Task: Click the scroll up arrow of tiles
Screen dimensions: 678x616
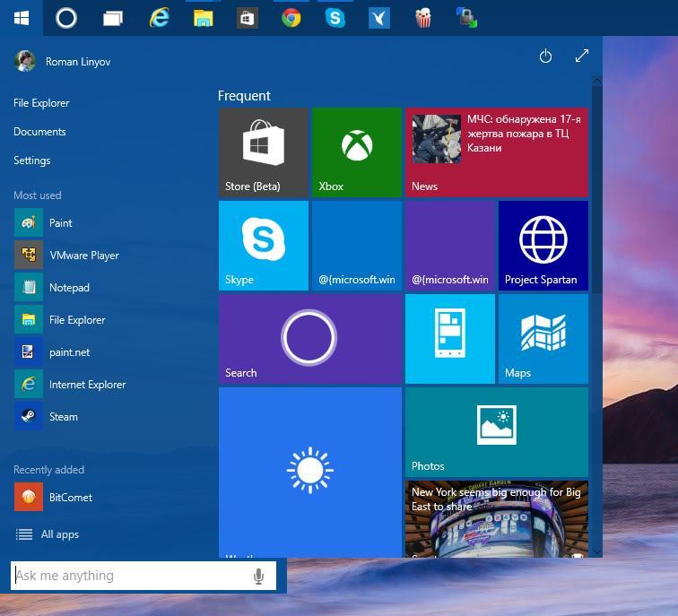Action: coord(596,82)
